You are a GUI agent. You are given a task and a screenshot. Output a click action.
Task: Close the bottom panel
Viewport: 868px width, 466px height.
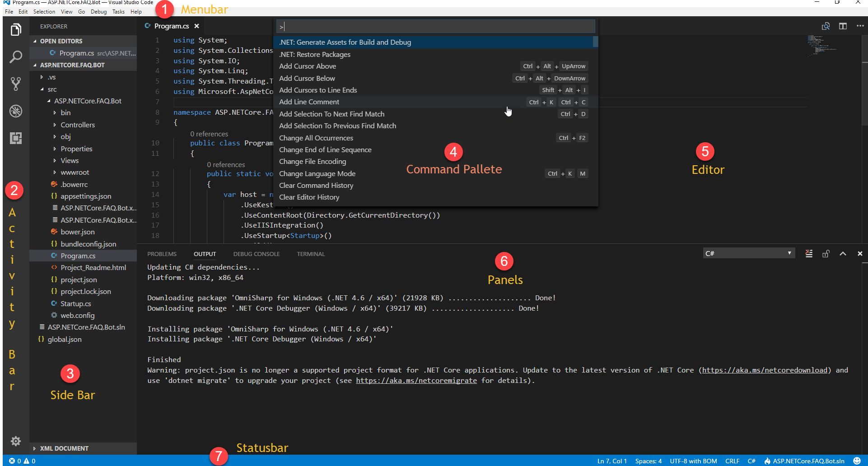(x=860, y=254)
